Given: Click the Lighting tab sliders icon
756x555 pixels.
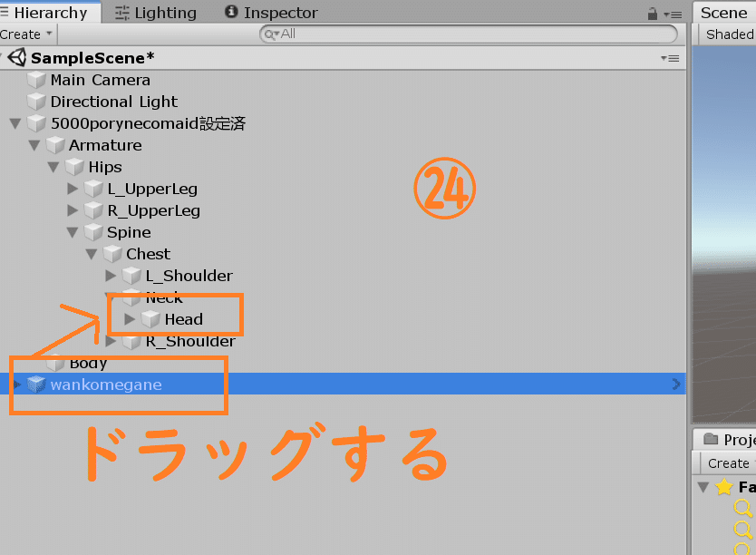Looking at the screenshot, I should [x=122, y=13].
